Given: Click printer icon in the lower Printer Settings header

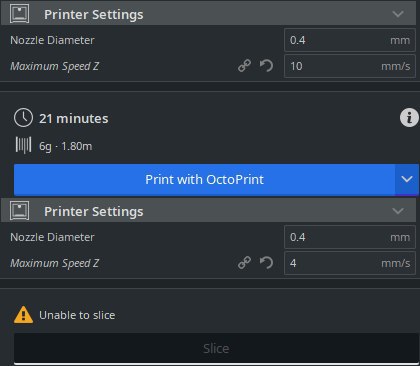Looking at the screenshot, I should point(19,211).
